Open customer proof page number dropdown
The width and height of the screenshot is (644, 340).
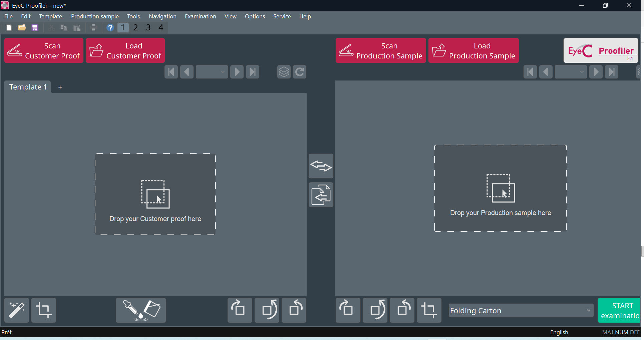[x=212, y=72]
